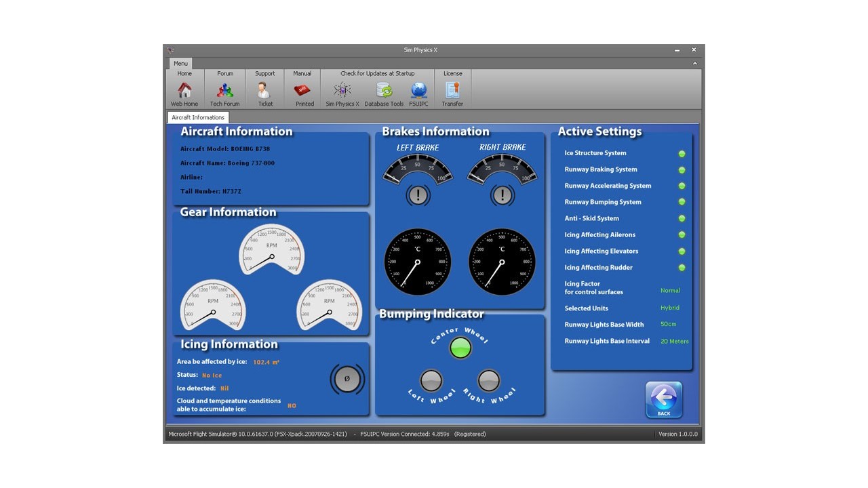Open Database Tools update icon
868x488 pixels.
click(x=384, y=91)
